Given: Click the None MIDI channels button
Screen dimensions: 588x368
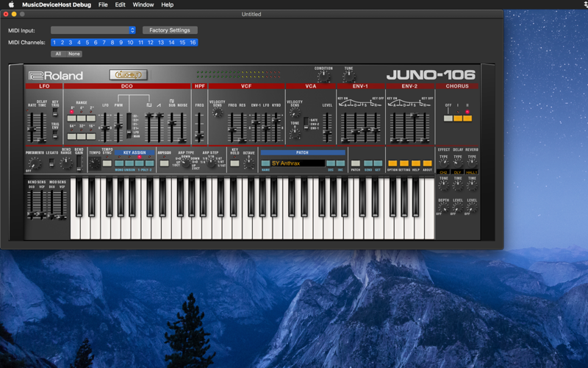Looking at the screenshot, I should [74, 54].
